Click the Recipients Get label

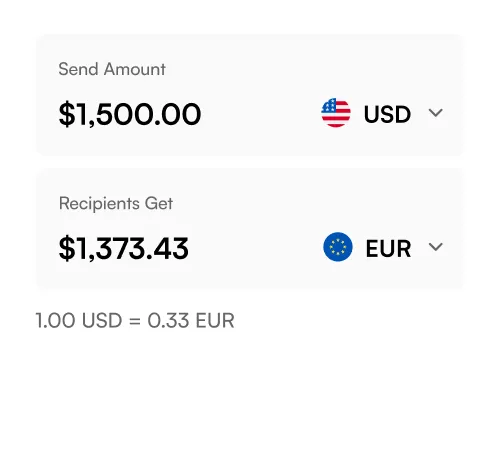click(116, 203)
